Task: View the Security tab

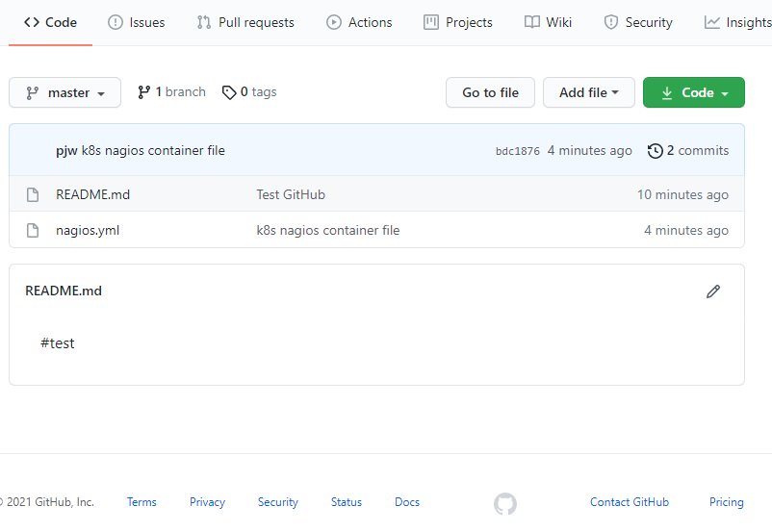Action: tap(638, 23)
